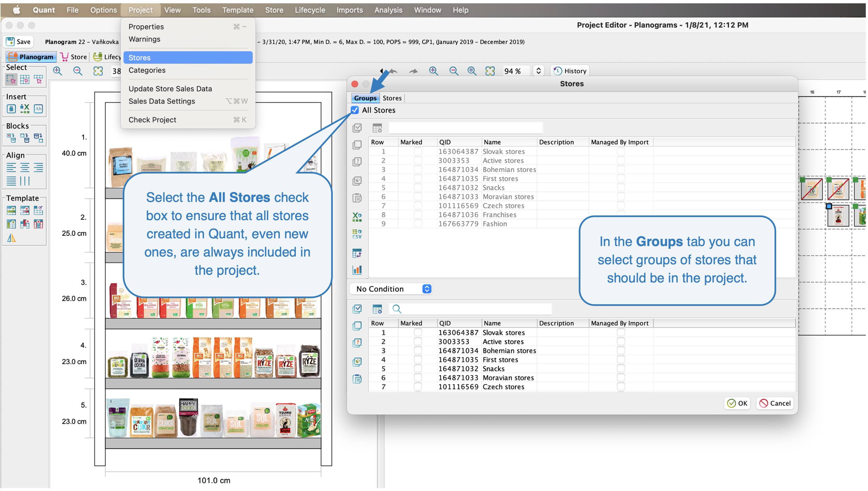The width and height of the screenshot is (868, 491).
Task: Confirm with OK button
Action: pos(737,403)
